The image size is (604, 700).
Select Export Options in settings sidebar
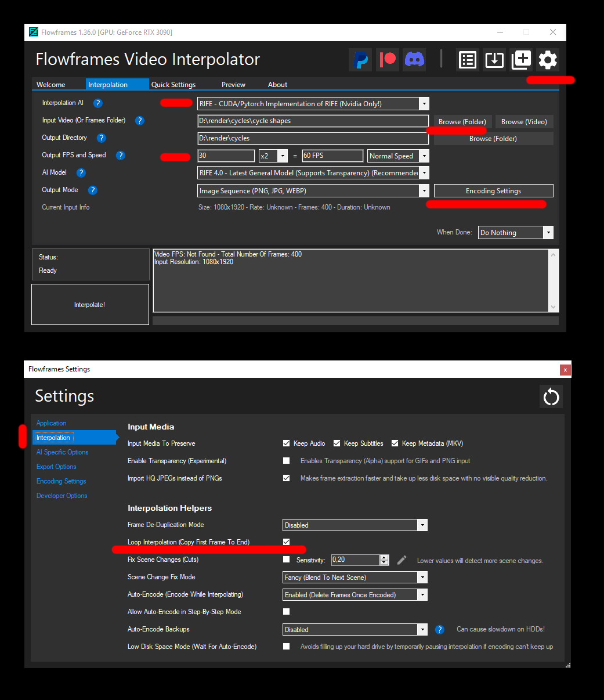pyautogui.click(x=56, y=467)
